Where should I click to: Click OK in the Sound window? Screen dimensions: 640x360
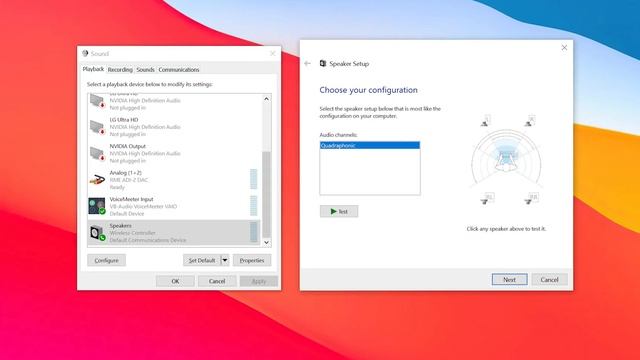coord(175,281)
